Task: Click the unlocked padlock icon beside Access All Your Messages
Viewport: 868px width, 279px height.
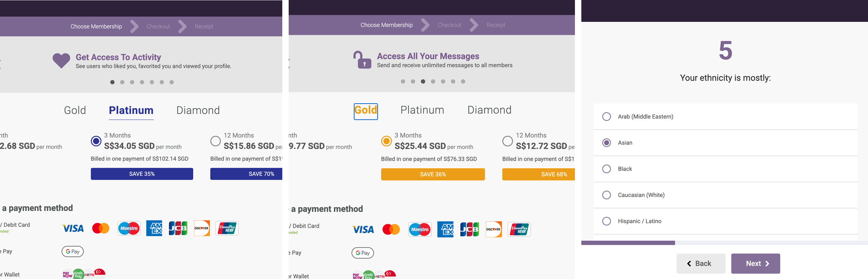Action: point(362,60)
